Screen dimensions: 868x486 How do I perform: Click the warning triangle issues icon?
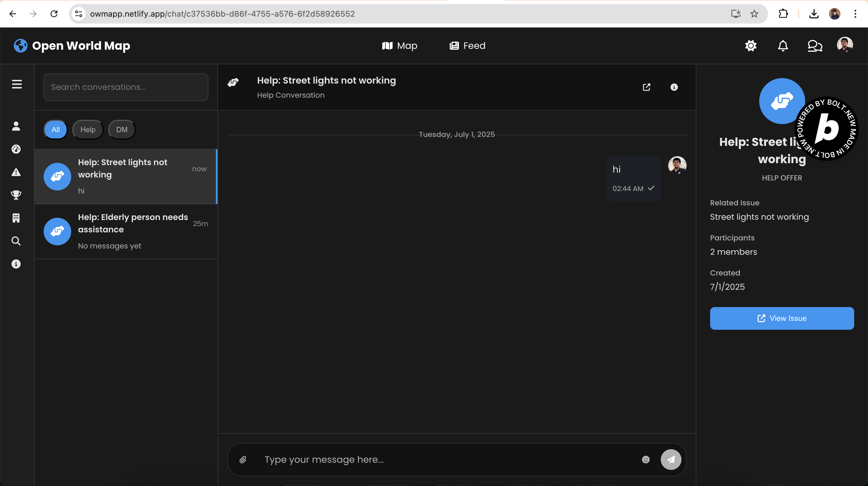16,172
